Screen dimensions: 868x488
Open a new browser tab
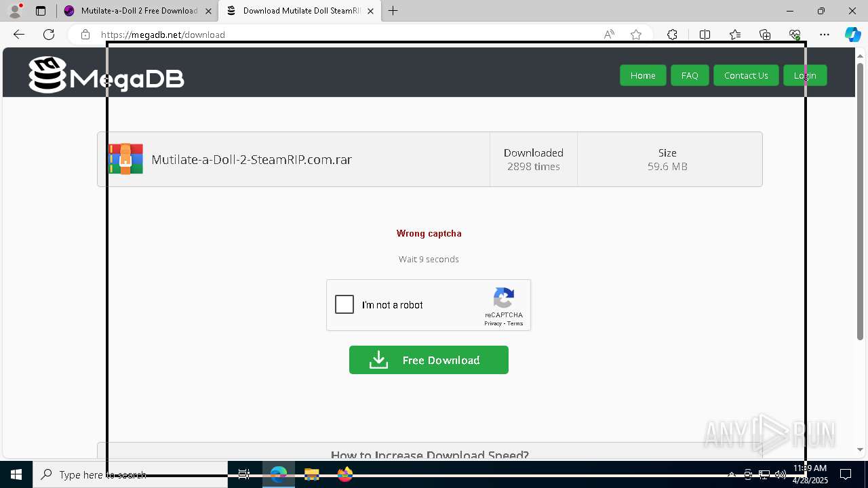coord(393,11)
